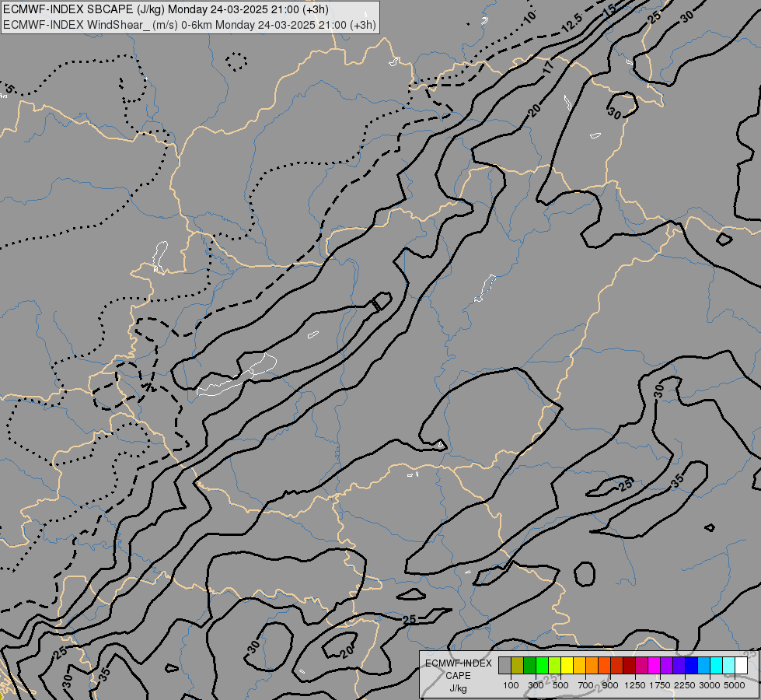
Task: Click the contour label 12.5
Action: click(571, 24)
